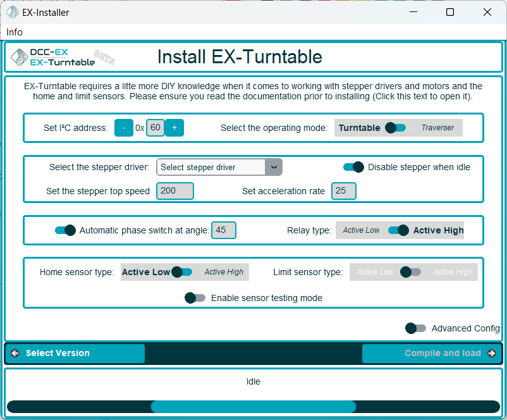Click the DCC-EX EX-Turntable logo
507x420 pixels.
[x=62, y=57]
